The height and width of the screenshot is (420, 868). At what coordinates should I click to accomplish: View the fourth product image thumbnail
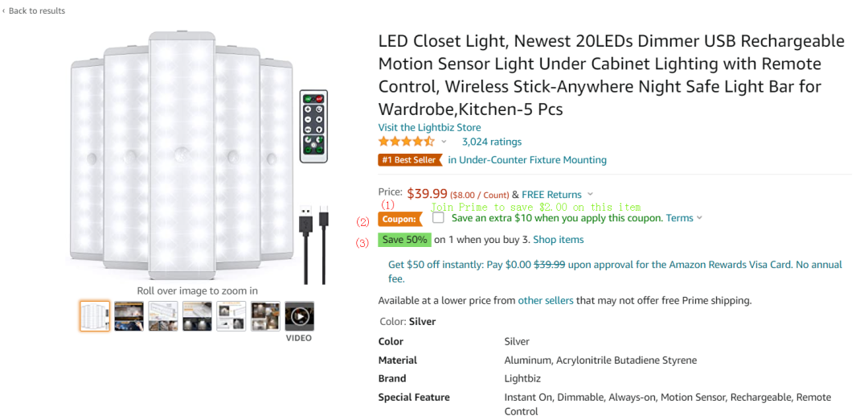click(197, 316)
